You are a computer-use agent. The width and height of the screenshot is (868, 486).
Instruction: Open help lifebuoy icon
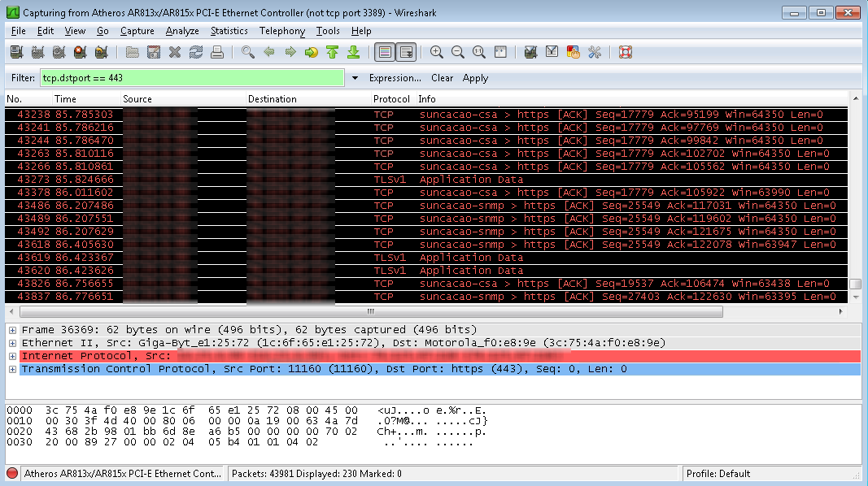[626, 52]
